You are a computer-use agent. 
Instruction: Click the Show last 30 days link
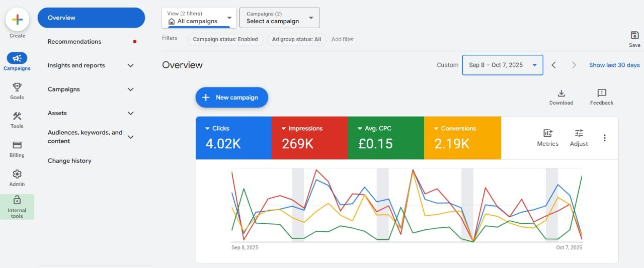pos(614,65)
